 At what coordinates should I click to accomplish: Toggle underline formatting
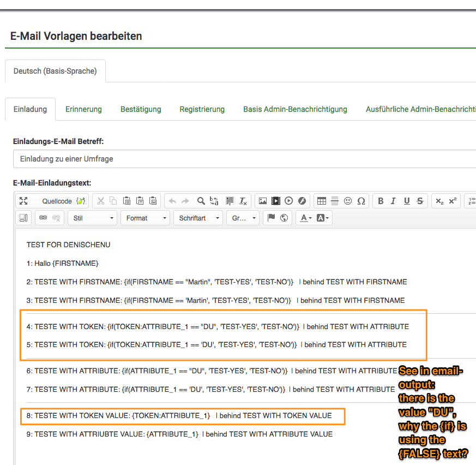tap(407, 201)
